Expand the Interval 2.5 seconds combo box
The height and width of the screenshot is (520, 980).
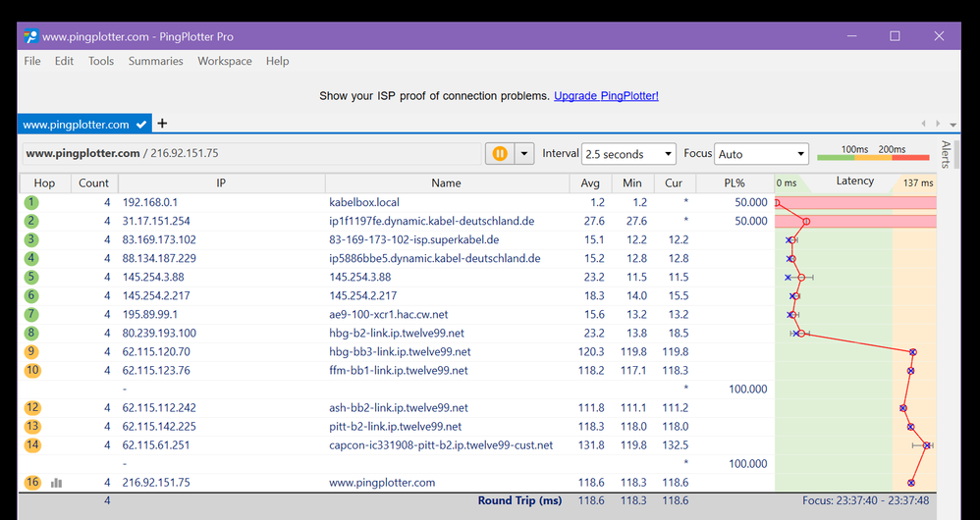click(628, 154)
